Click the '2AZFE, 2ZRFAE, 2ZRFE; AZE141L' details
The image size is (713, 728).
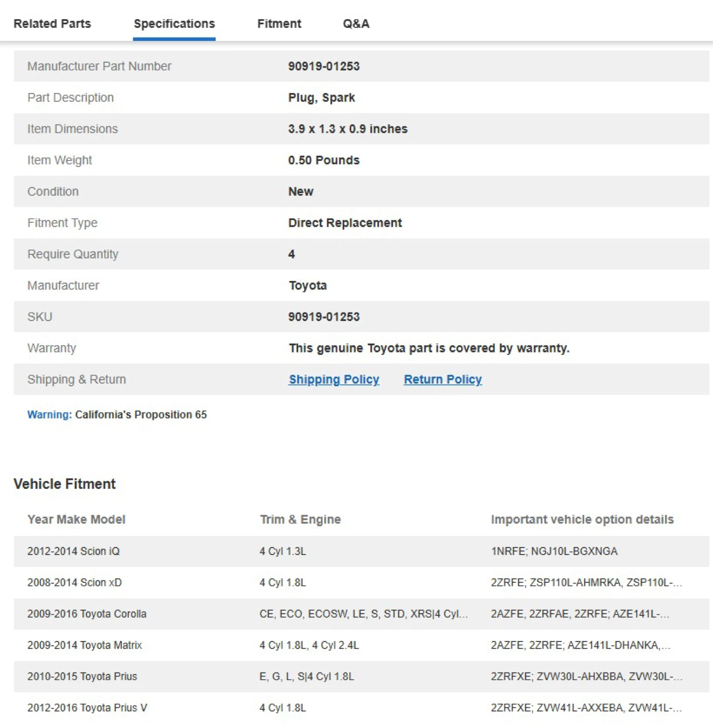pyautogui.click(x=580, y=614)
